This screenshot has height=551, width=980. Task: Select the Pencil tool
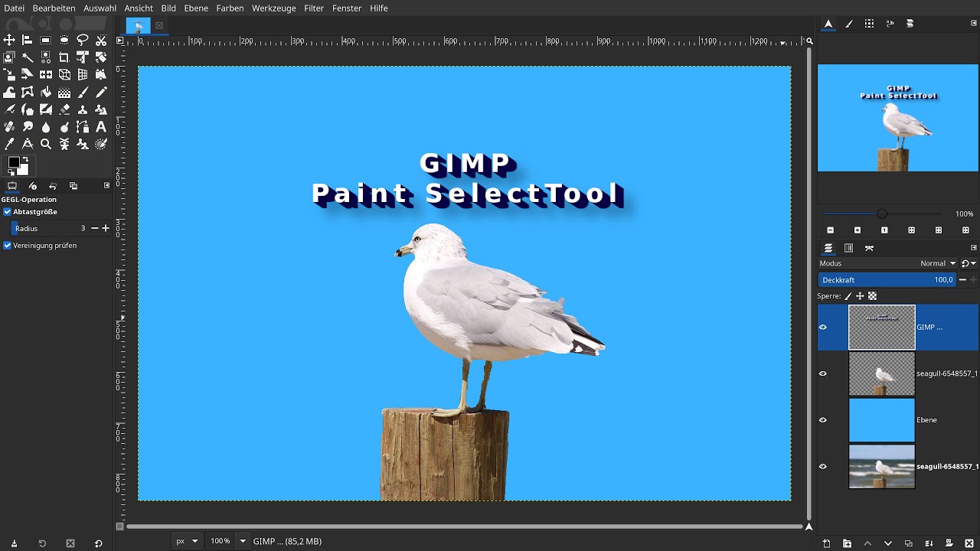101,92
